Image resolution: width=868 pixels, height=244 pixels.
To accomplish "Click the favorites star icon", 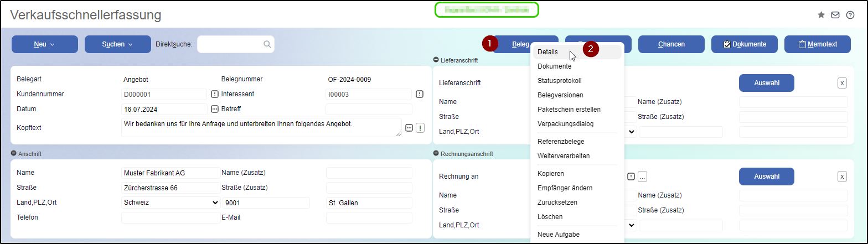I will click(x=821, y=15).
